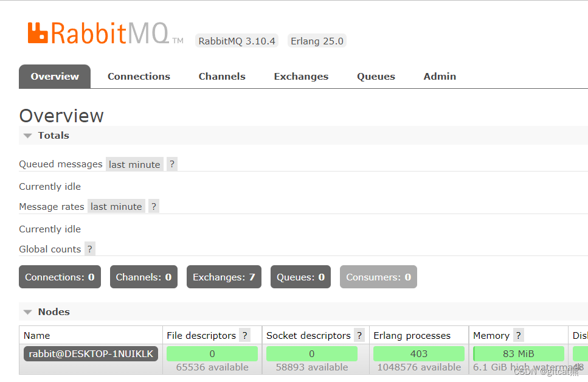
Task: Collapse the Nodes section
Action: click(x=28, y=311)
